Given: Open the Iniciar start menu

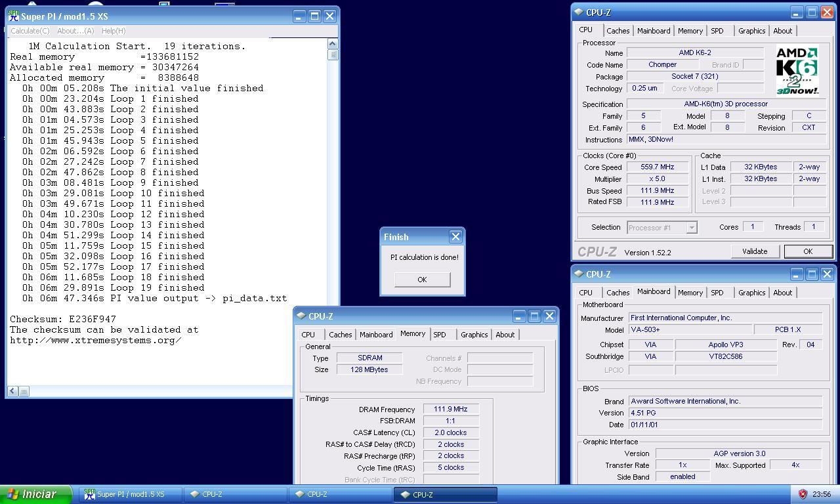Looking at the screenshot, I should [x=36, y=494].
